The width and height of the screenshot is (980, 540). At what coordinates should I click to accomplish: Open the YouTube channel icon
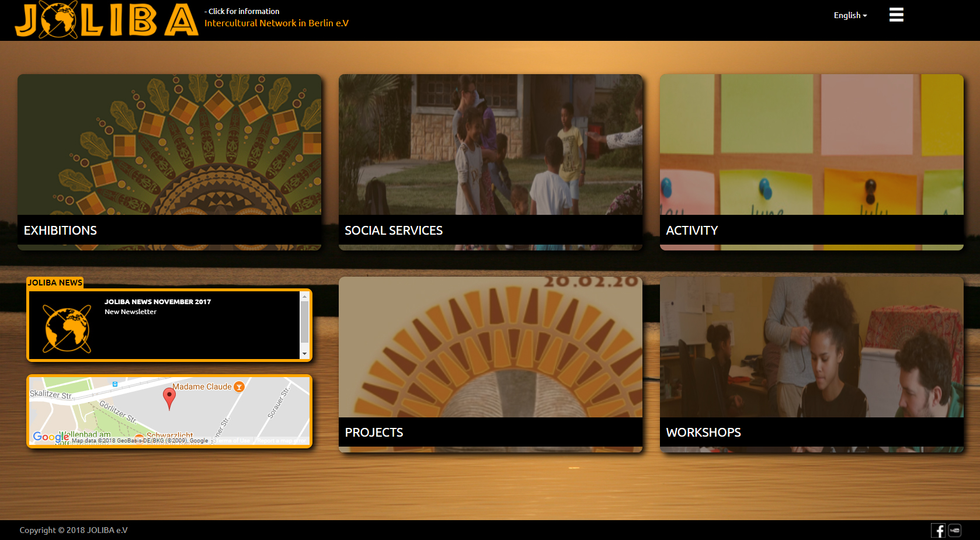pos(955,530)
